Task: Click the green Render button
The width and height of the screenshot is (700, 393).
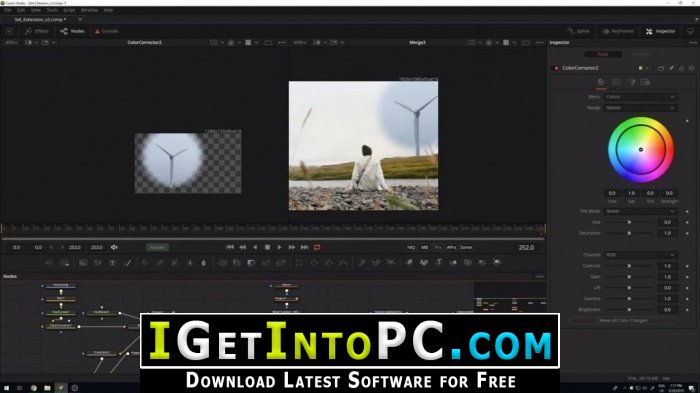Action: (x=157, y=247)
